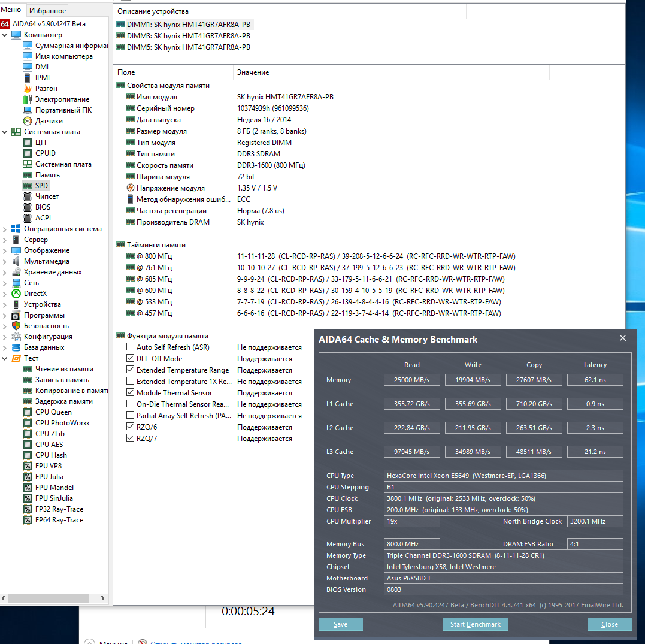The width and height of the screenshot is (645, 644).
Task: Expand the Устройства tree node
Action: pos(5,304)
